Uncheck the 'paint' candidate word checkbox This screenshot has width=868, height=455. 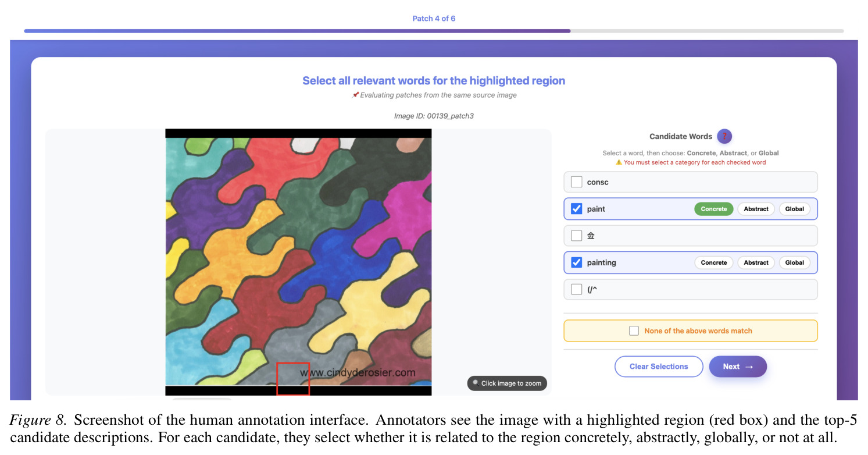[x=576, y=209]
